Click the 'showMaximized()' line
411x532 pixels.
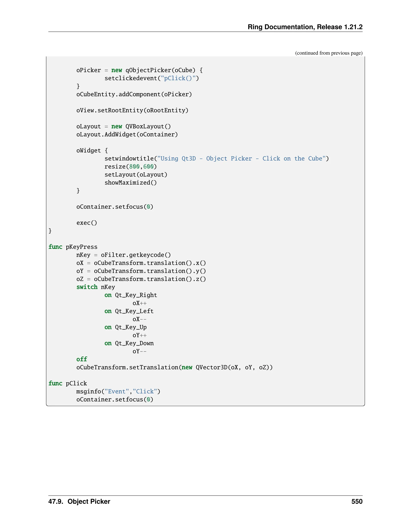(130, 183)
